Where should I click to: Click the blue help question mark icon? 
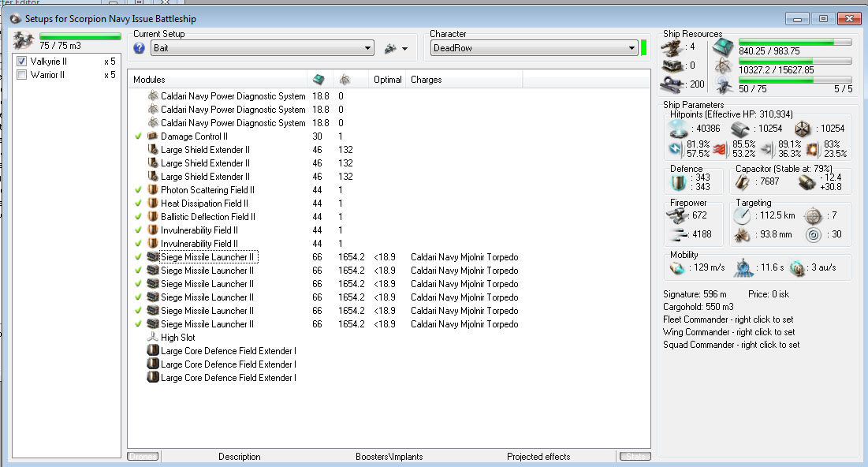pos(139,48)
